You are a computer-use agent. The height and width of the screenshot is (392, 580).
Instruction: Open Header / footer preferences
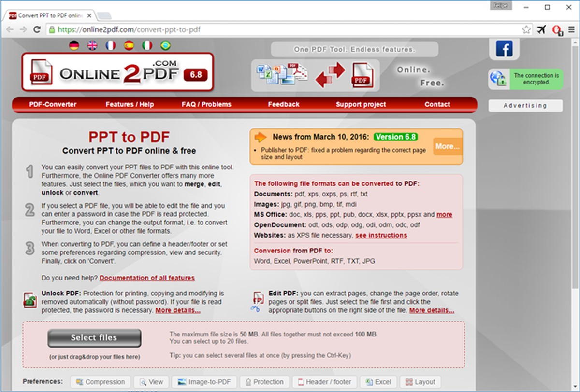pyautogui.click(x=325, y=382)
